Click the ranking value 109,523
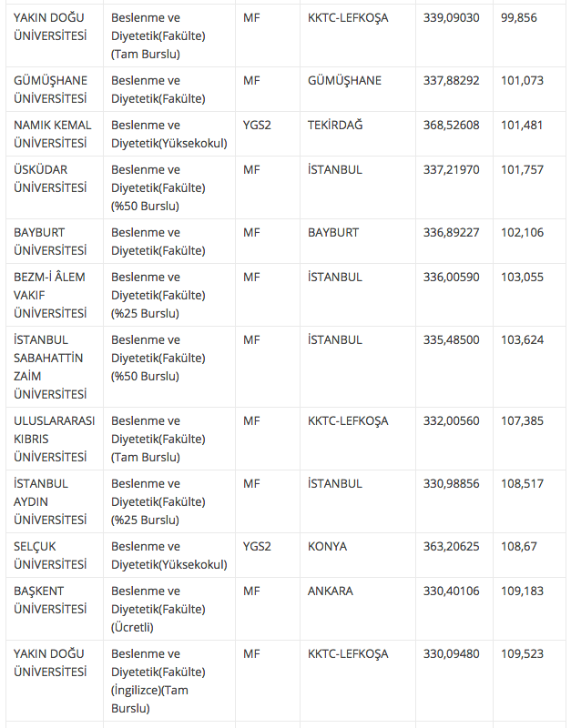This screenshot has width=571, height=728. pyautogui.click(x=522, y=653)
